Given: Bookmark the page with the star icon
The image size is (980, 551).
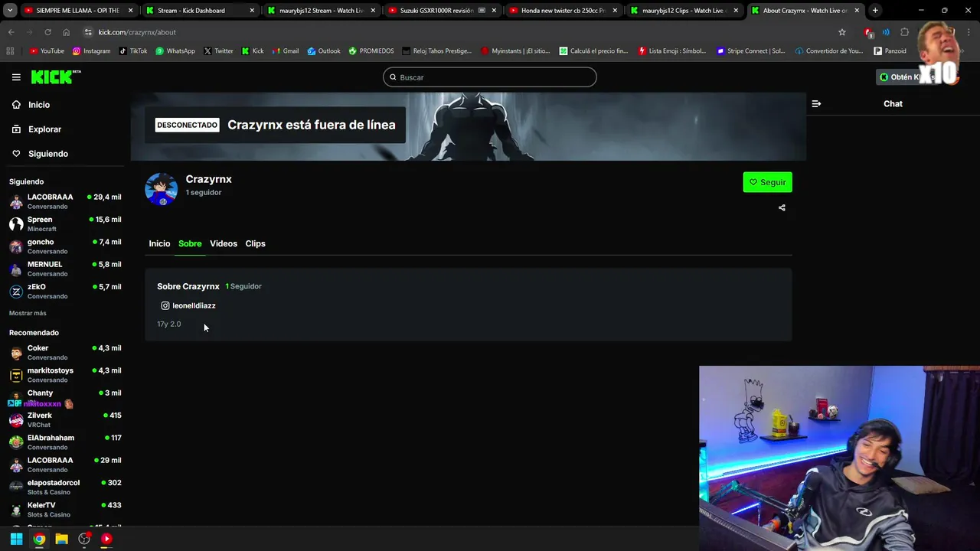Looking at the screenshot, I should [x=842, y=32].
